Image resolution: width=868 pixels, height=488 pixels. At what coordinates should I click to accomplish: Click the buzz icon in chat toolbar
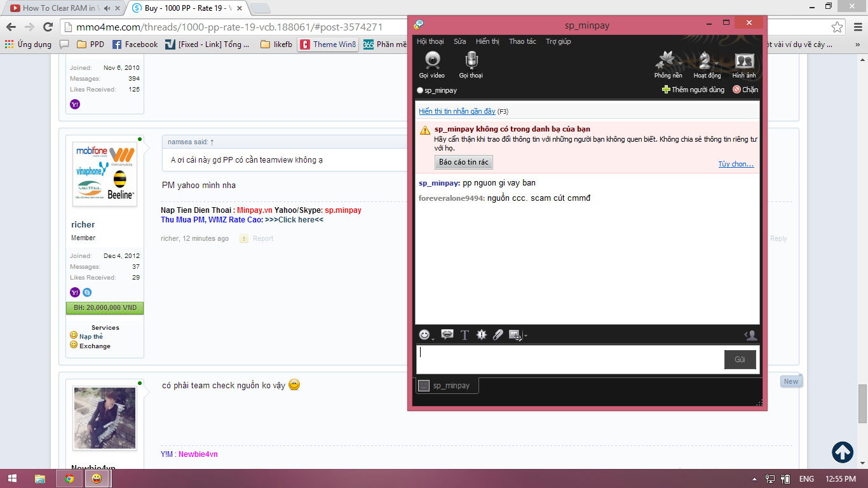[x=482, y=335]
